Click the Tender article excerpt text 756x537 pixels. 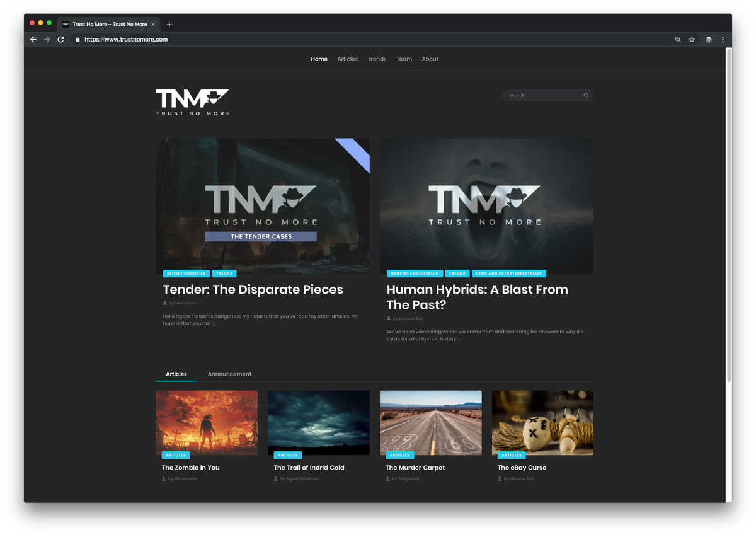(x=260, y=320)
